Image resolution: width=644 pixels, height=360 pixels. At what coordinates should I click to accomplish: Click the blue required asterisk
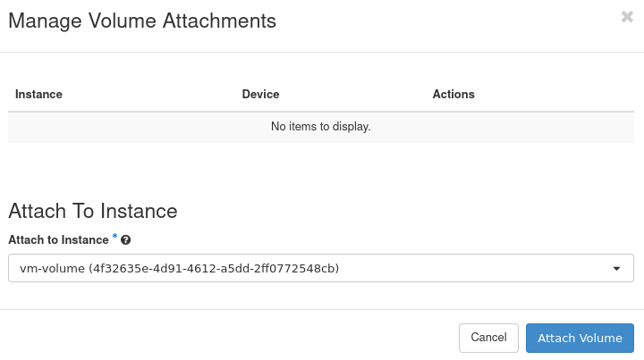pos(114,238)
